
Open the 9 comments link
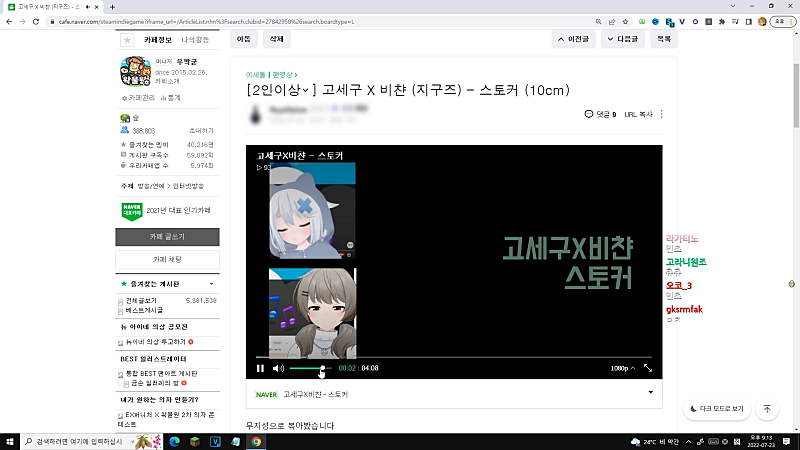601,114
